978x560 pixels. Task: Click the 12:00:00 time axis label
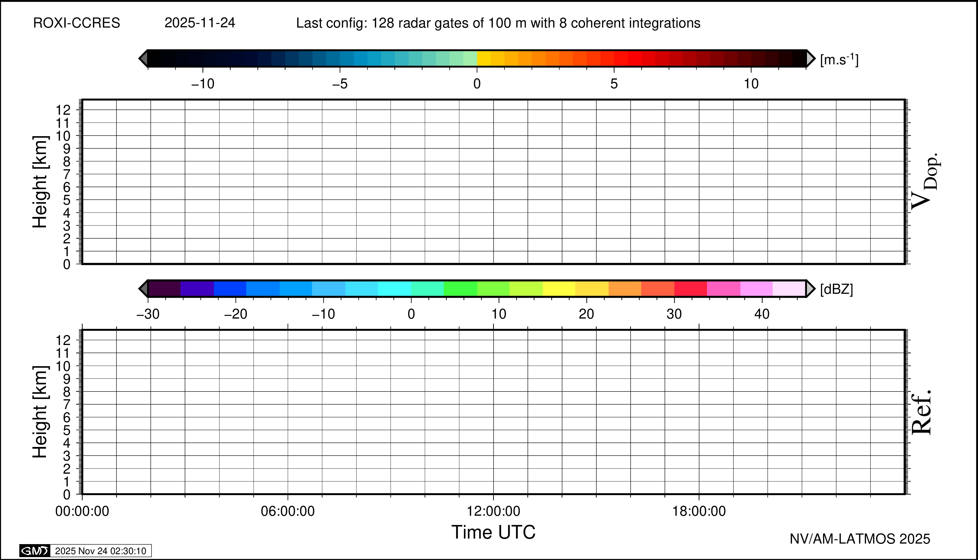[x=493, y=511]
